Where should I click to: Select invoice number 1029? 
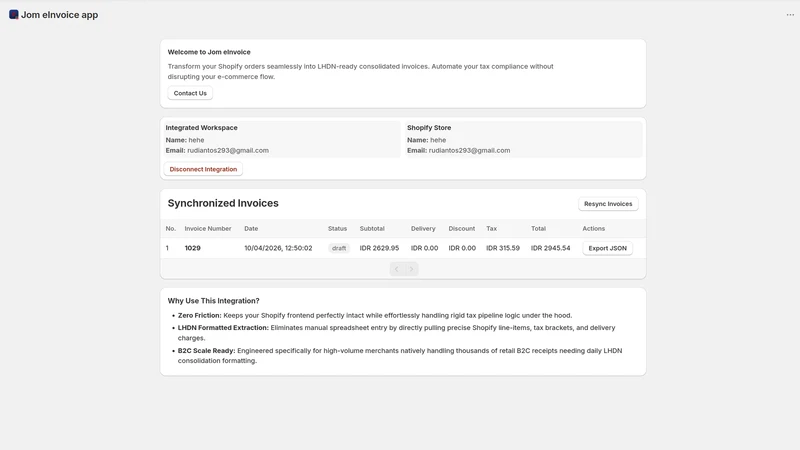tap(192, 248)
